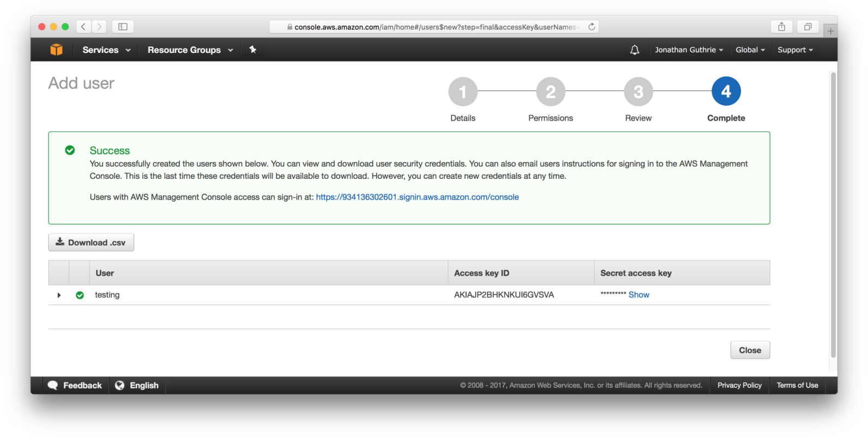Click the page vertical scrollbar

(833, 215)
